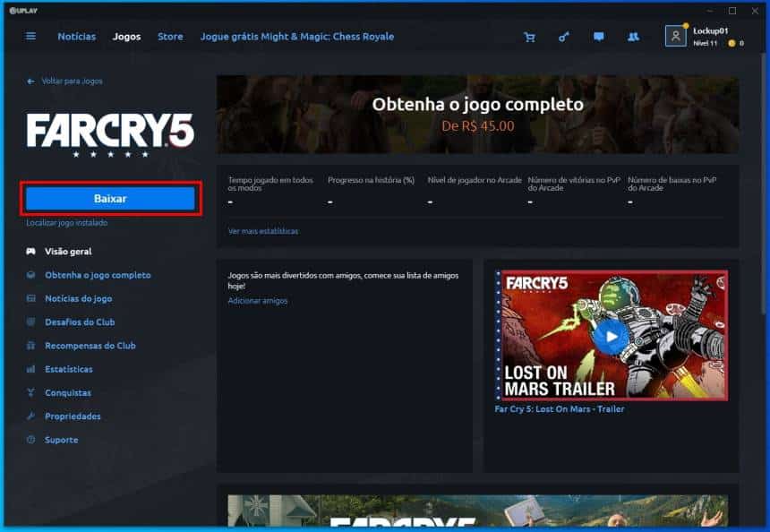Image resolution: width=770 pixels, height=532 pixels.
Task: Click the Far Cry 5 logo
Action: tap(110, 135)
